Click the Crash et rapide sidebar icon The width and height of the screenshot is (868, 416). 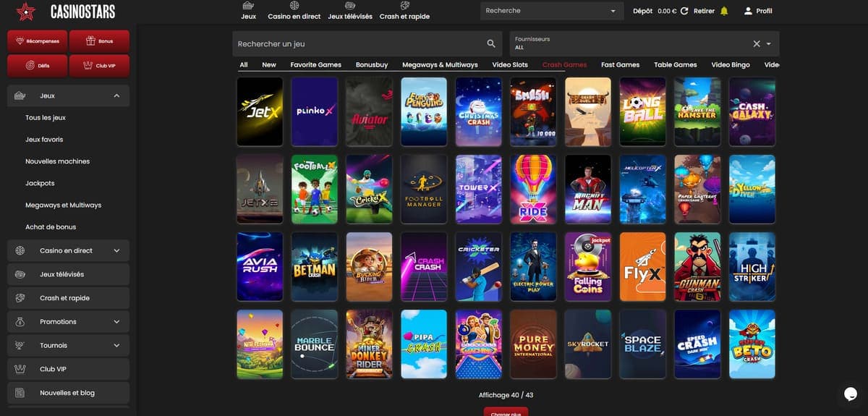pos(20,297)
